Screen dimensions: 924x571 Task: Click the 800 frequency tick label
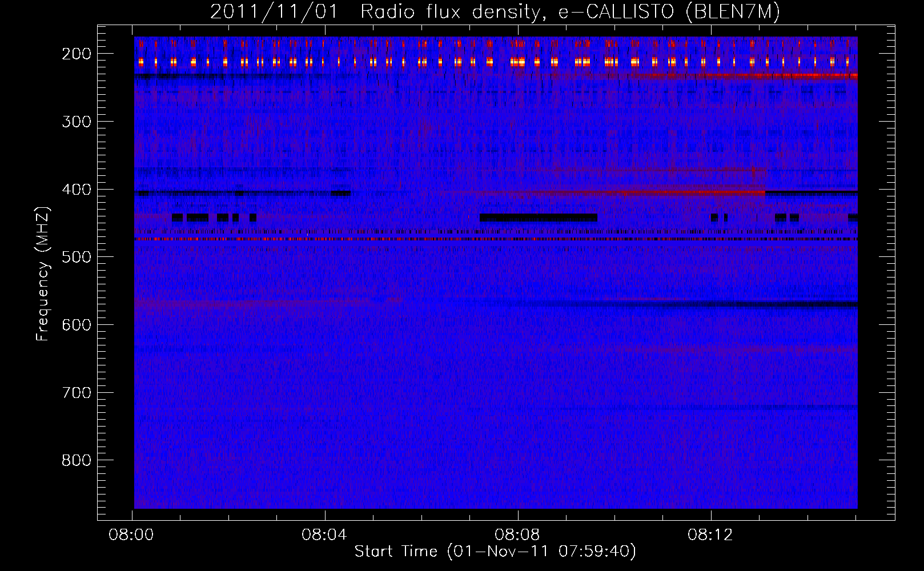point(77,460)
